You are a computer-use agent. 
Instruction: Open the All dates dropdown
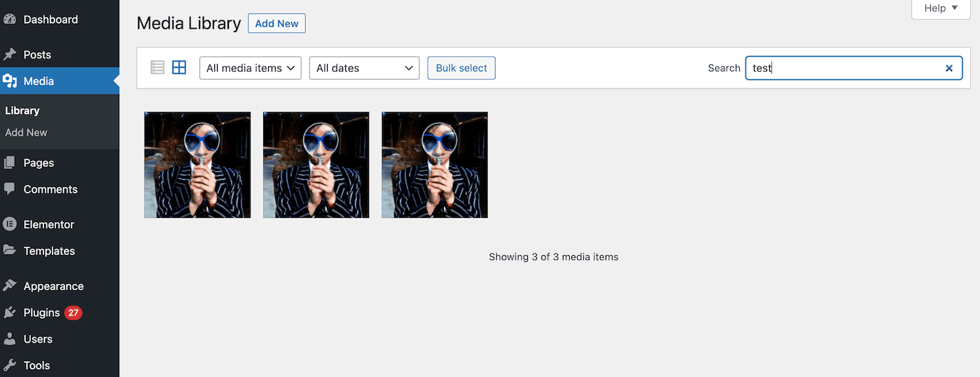click(364, 68)
